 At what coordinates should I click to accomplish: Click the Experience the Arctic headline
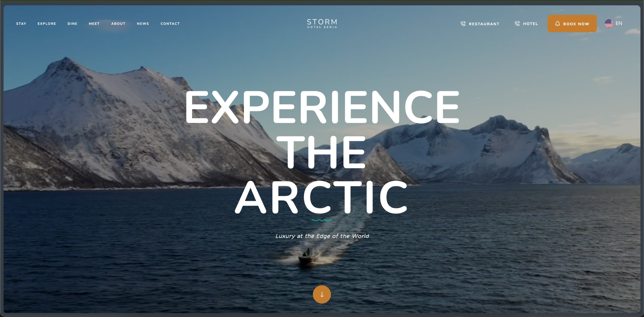322,152
